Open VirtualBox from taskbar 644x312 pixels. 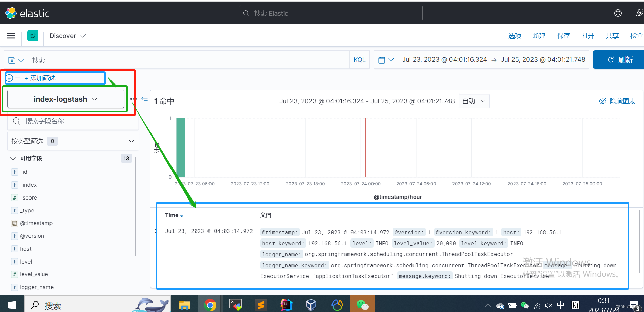click(311, 305)
